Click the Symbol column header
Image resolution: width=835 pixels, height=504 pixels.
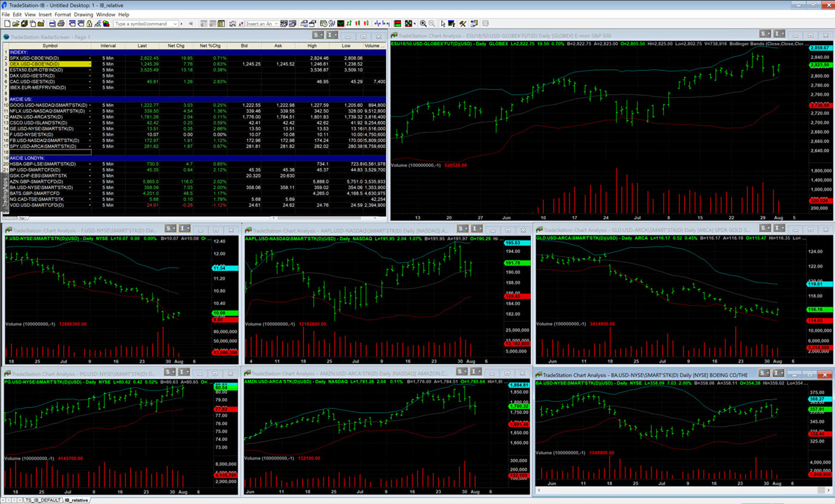click(x=50, y=45)
